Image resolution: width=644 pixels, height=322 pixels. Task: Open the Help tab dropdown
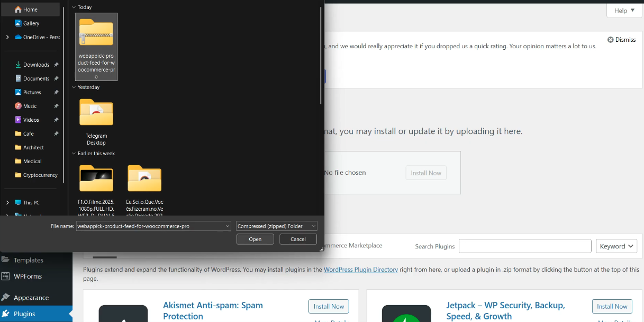(624, 11)
